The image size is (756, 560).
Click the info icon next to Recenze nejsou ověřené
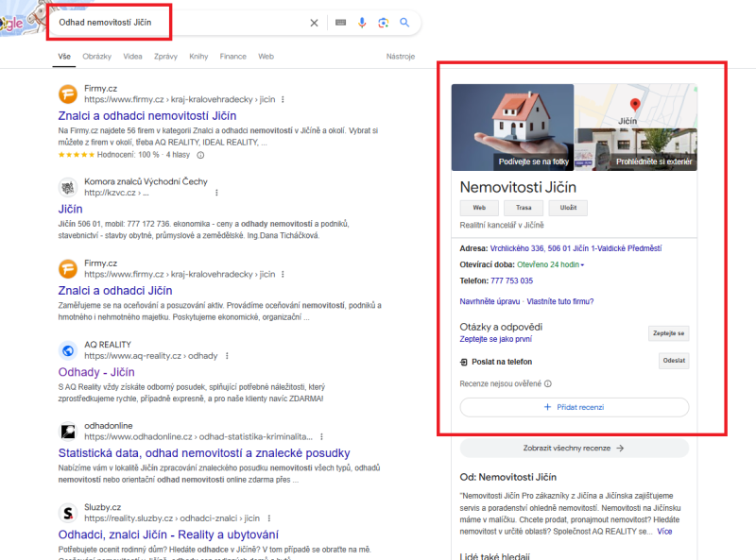click(548, 383)
